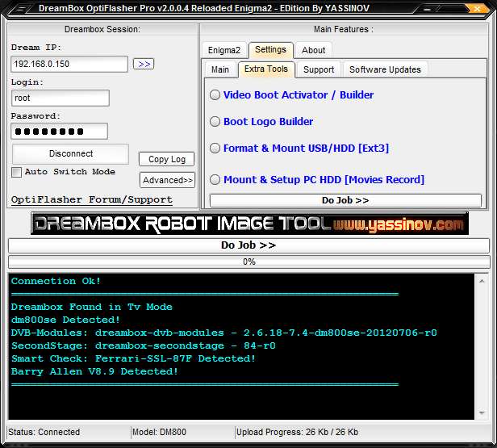Click the Password field
Viewport: 497px width, 448px height.
[x=59, y=132]
